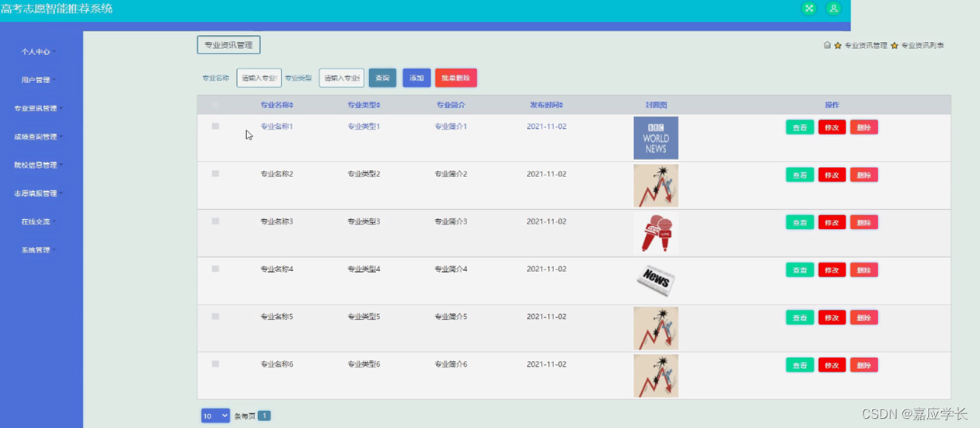Click 删除 for 专业名称3 row
Image resolution: width=980 pixels, height=428 pixels.
[x=864, y=222]
